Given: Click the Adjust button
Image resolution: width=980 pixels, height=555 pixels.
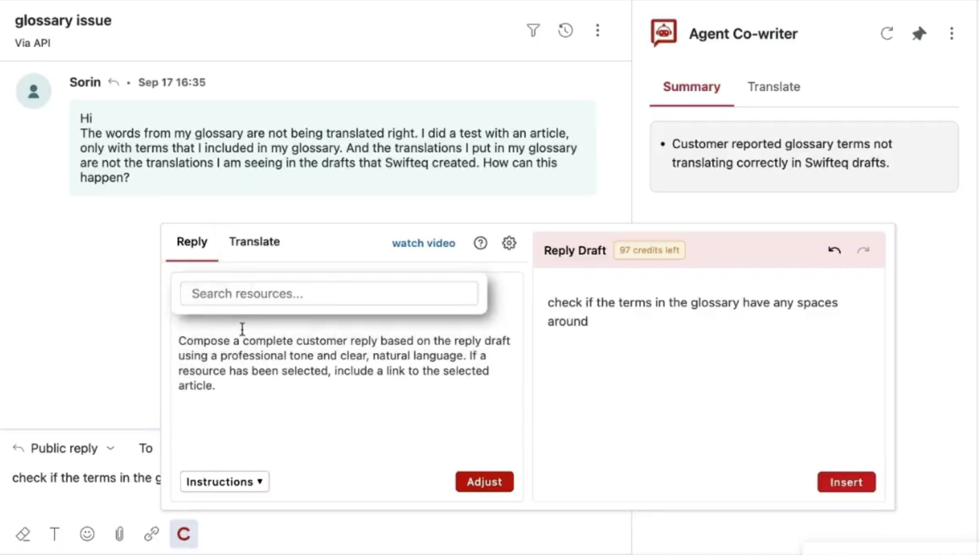Looking at the screenshot, I should click(484, 481).
